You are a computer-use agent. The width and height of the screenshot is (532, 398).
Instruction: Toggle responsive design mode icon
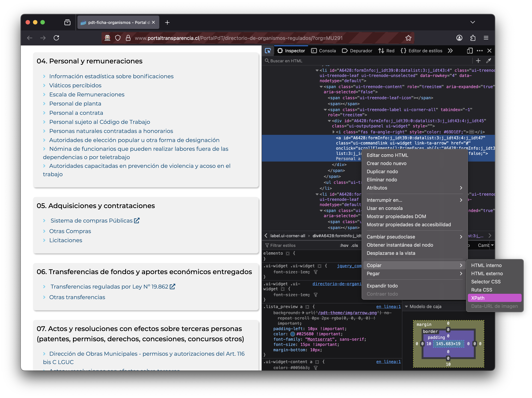click(469, 51)
